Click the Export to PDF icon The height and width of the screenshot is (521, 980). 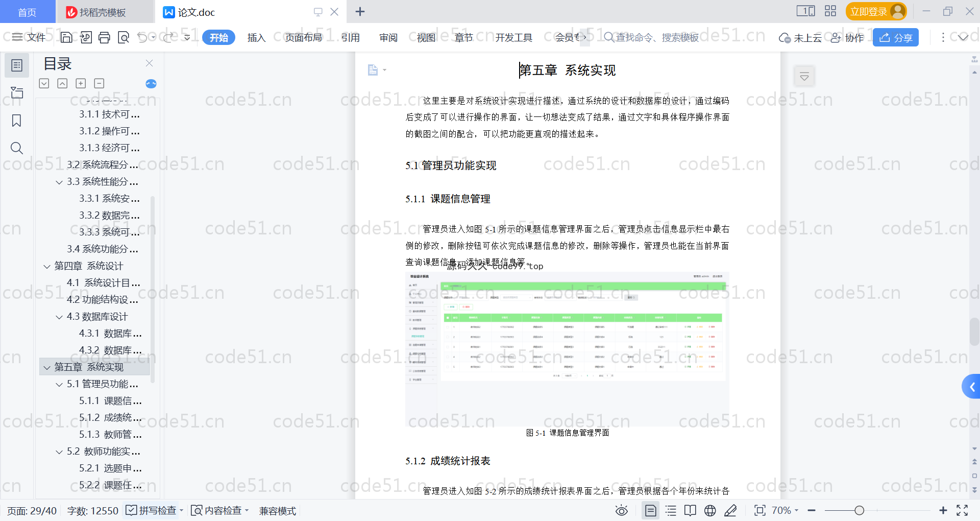click(x=86, y=37)
